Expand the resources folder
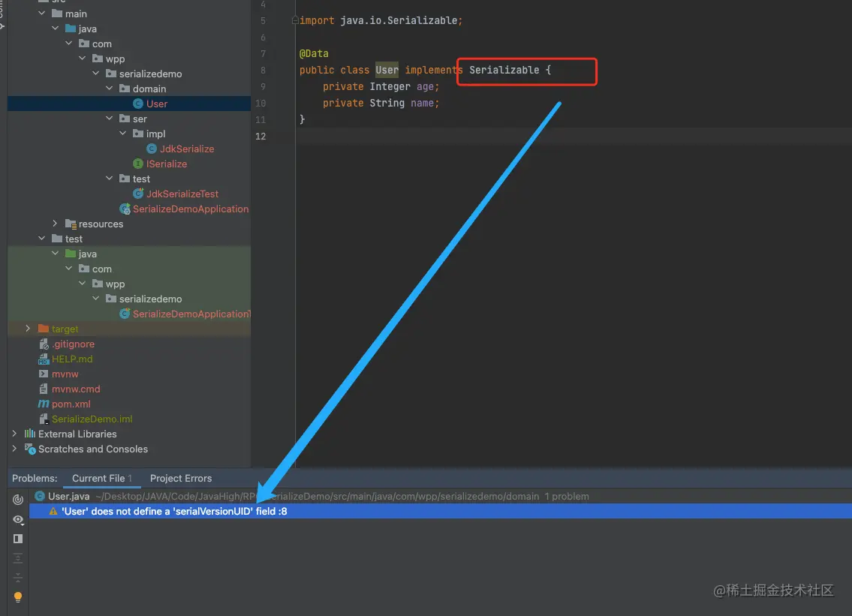 click(55, 224)
